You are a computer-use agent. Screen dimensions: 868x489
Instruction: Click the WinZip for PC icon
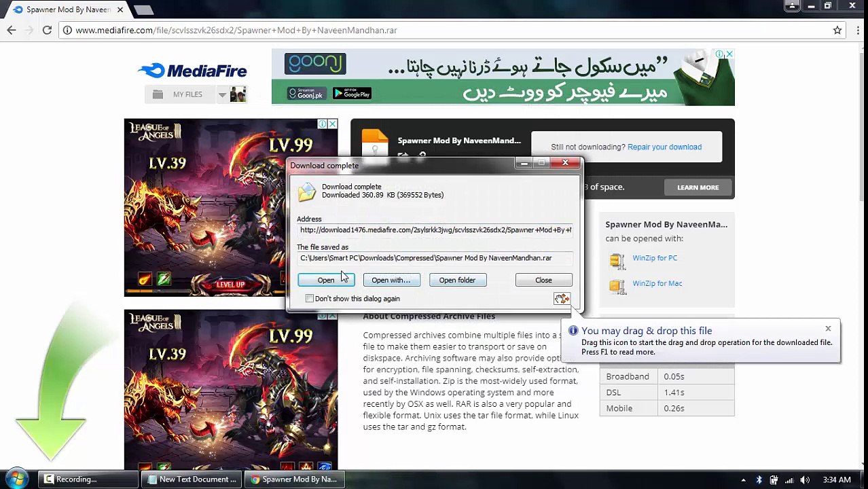[617, 260]
